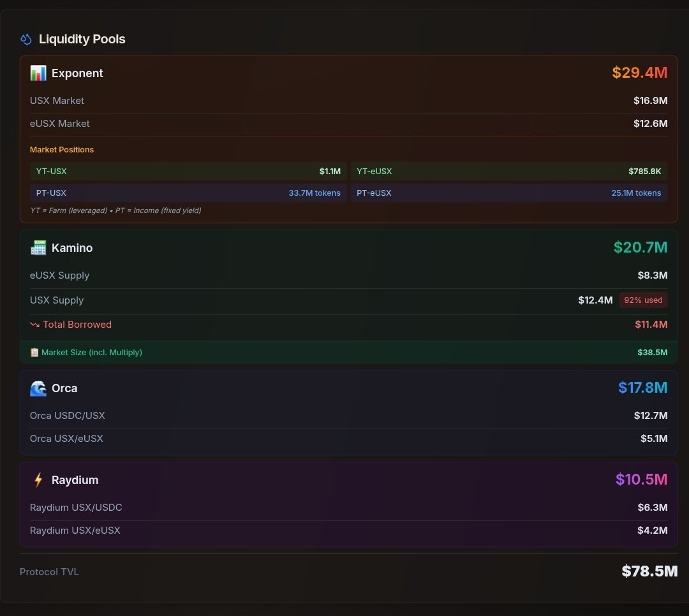Click the $6.3M Raydium USX/USDC value
This screenshot has width=689, height=616.
[x=653, y=508]
